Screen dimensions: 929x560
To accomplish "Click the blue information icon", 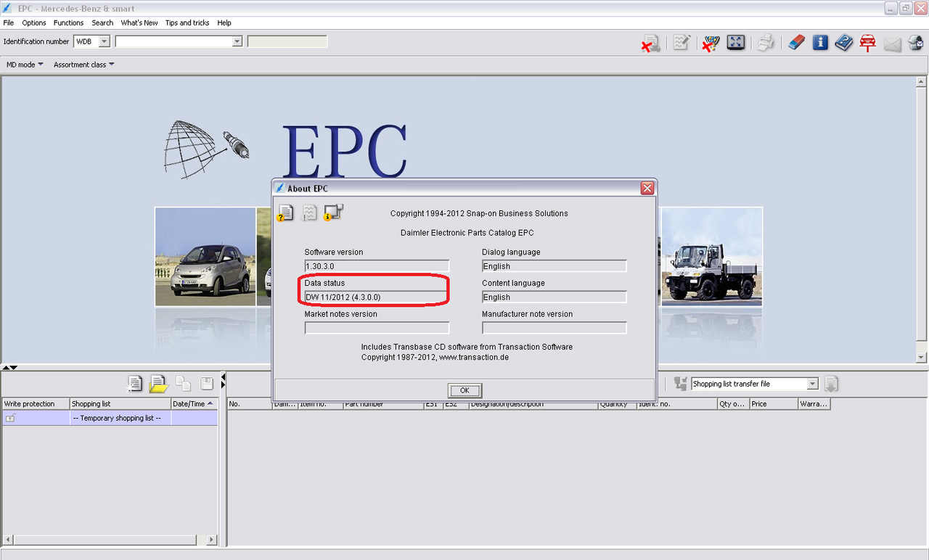I will 820,43.
